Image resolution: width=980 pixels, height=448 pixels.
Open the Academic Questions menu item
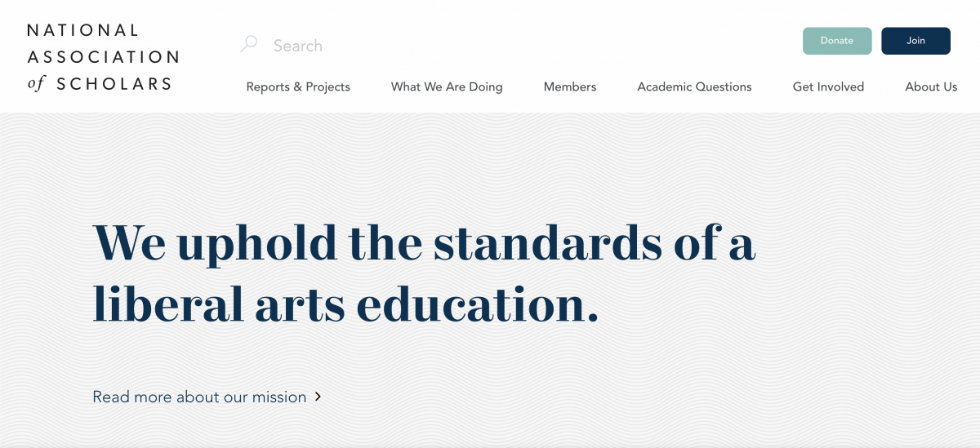pos(694,86)
